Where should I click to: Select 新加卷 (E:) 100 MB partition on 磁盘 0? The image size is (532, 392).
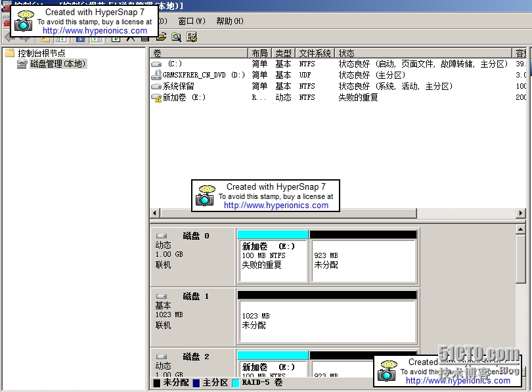click(x=273, y=257)
